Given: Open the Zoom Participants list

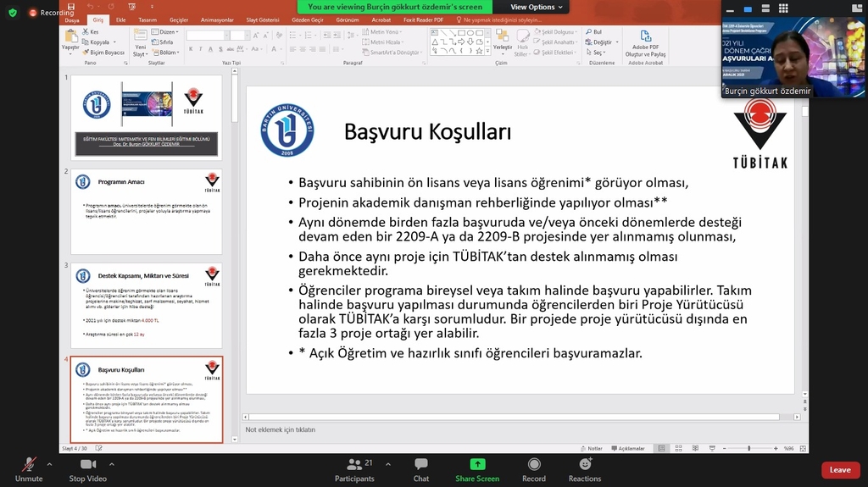Looking at the screenshot, I should (354, 470).
